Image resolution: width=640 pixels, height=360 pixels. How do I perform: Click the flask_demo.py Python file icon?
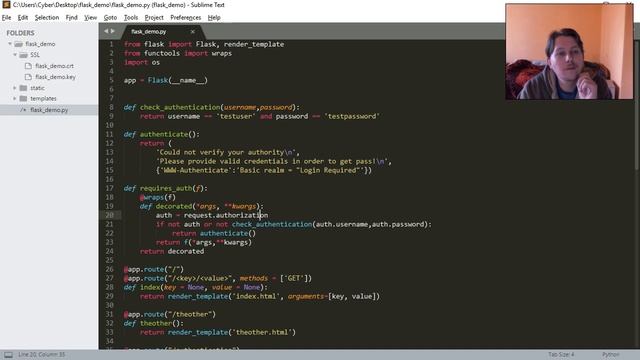(x=23, y=110)
